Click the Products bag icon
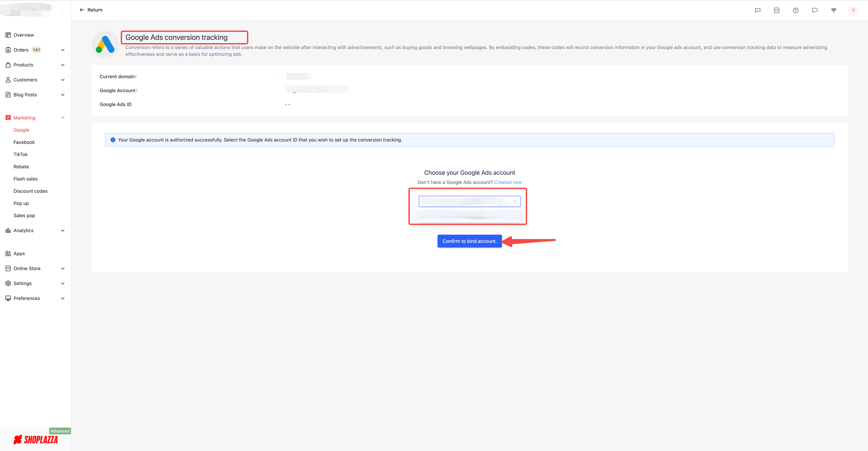 [8, 65]
